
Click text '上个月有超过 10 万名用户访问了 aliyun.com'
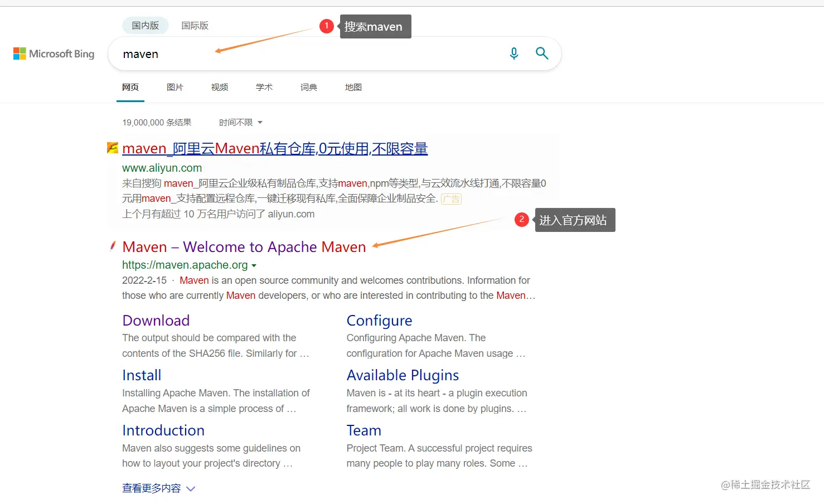(219, 214)
